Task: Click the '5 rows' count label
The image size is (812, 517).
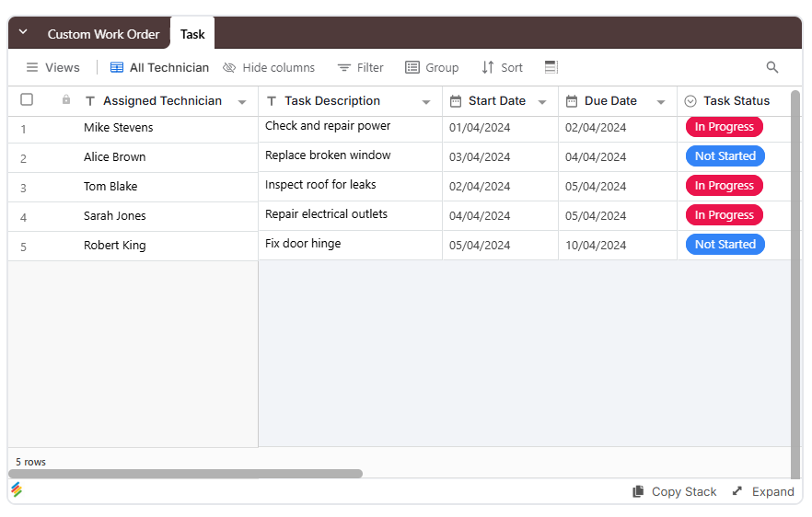Action: [x=30, y=462]
